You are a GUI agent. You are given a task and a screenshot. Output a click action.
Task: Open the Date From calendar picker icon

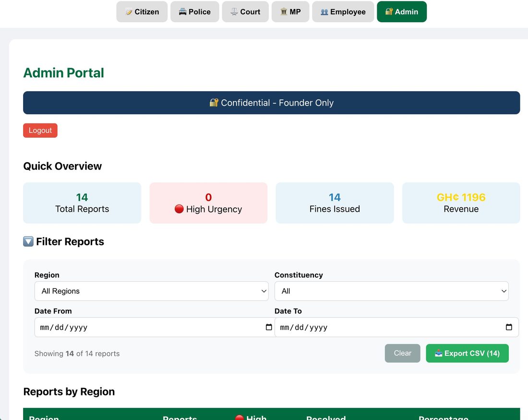269,327
